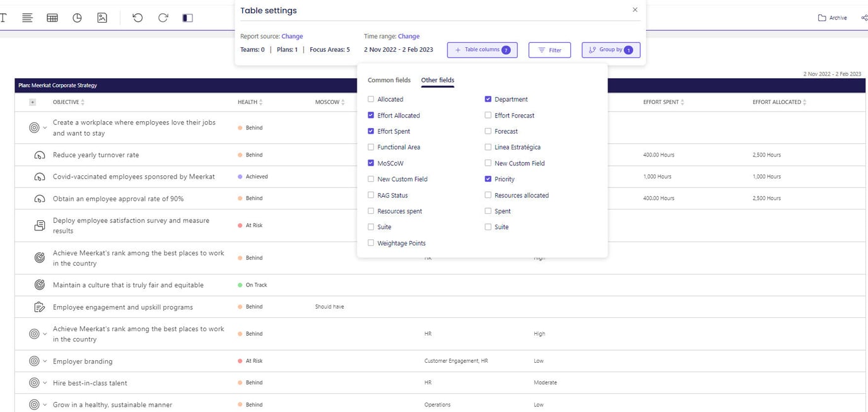Click the Achieved health status
Screen dimensions: 868x412
[x=253, y=177]
